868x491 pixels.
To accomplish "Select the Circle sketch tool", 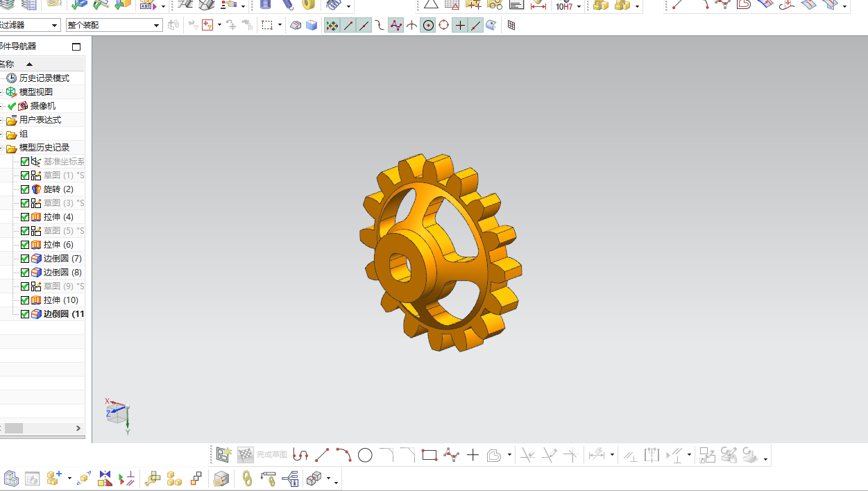I will click(365, 456).
